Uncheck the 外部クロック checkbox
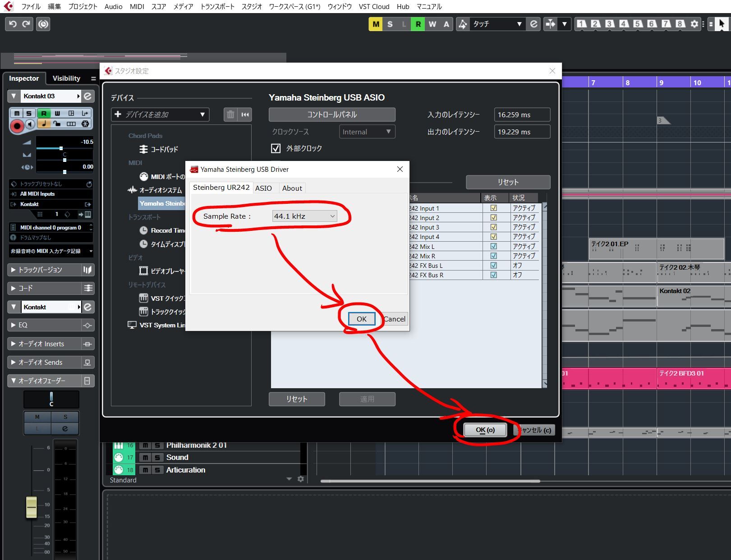The width and height of the screenshot is (731, 560). pyautogui.click(x=276, y=148)
